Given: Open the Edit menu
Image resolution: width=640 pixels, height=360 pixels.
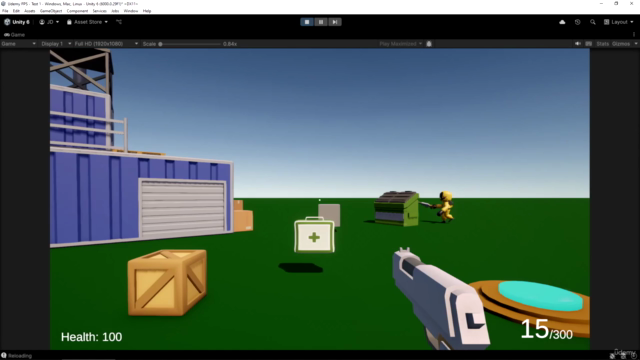Looking at the screenshot, I should pos(16,11).
